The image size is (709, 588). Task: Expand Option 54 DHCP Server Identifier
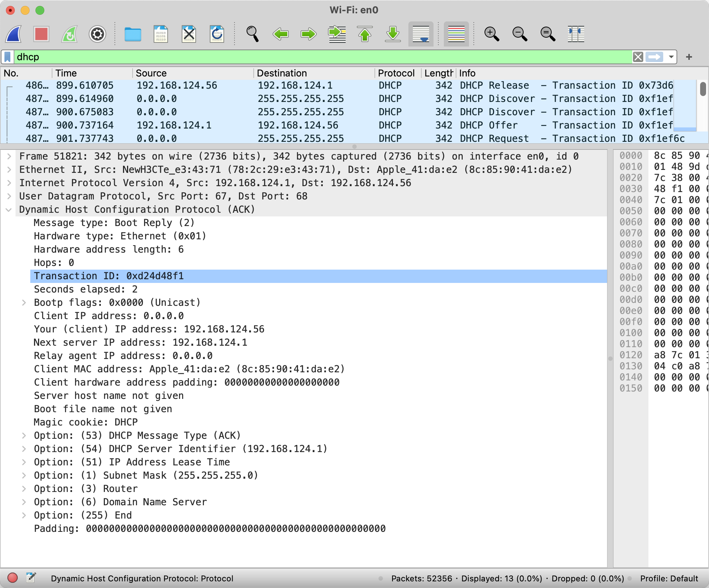click(24, 449)
